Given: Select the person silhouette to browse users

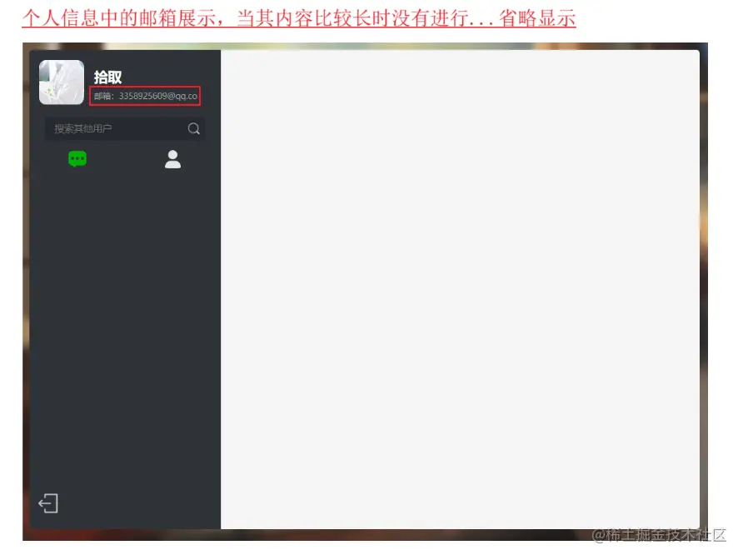Looking at the screenshot, I should 172,159.
